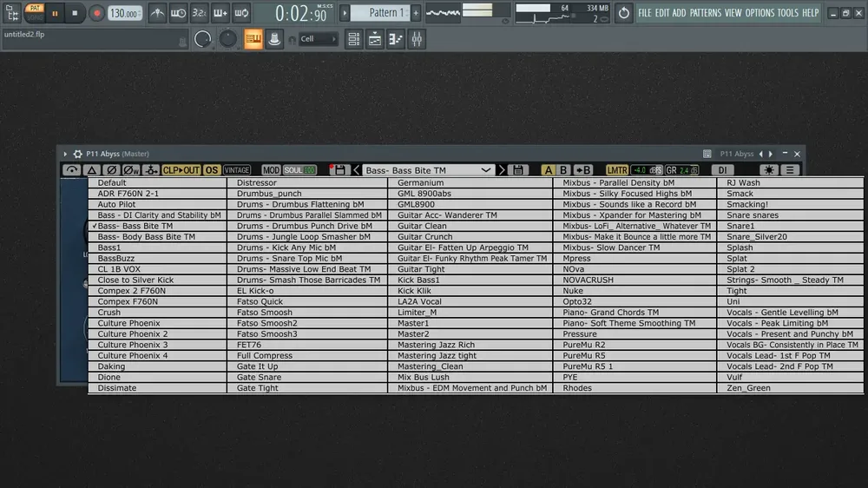Go to next preset with right chevron
Screen dimensions: 868x488
point(502,170)
